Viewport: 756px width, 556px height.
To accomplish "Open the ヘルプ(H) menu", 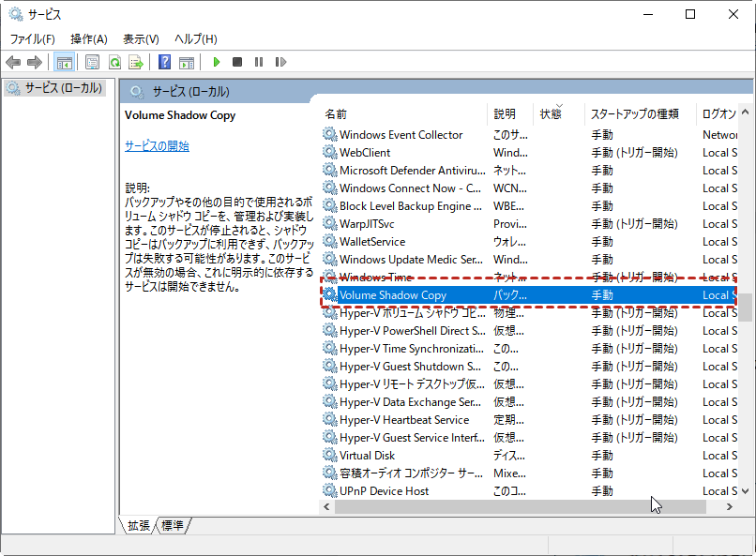I will (196, 39).
